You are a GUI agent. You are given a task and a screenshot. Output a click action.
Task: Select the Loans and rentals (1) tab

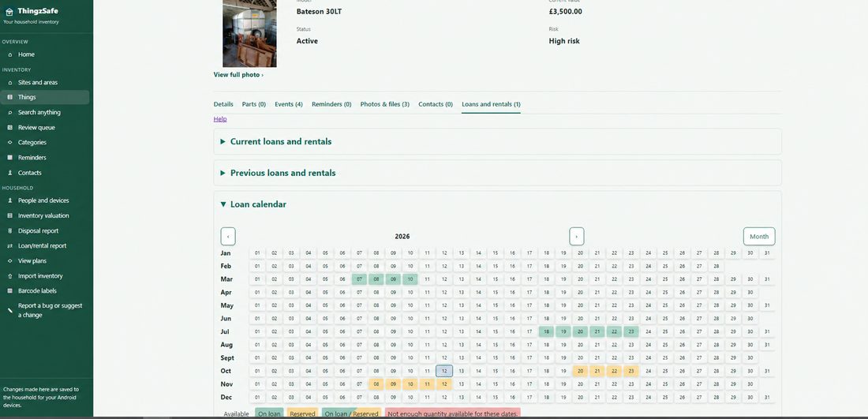click(x=491, y=104)
